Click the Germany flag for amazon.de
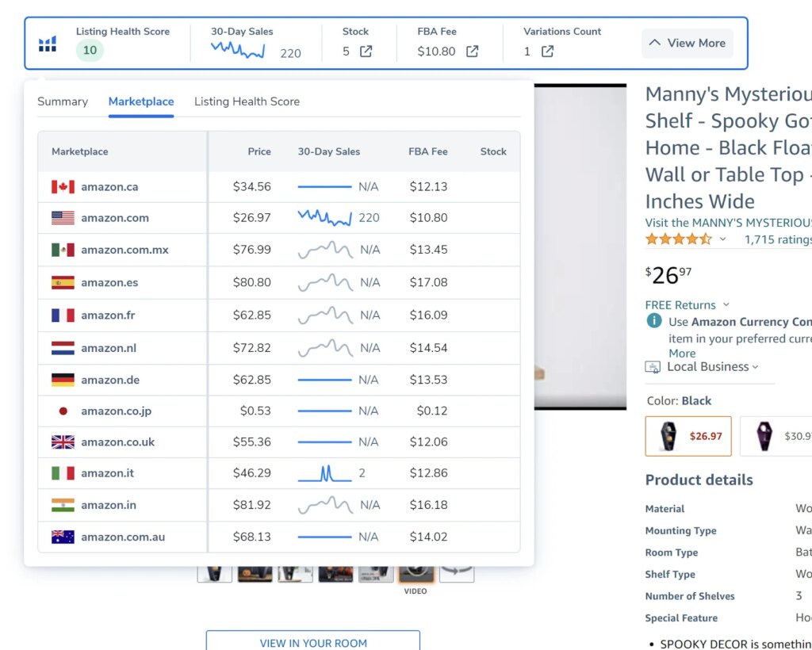Screen dimensions: 812x650 point(63,380)
